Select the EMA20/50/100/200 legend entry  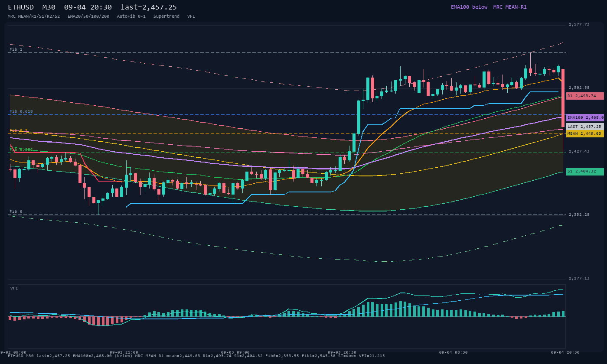tap(88, 16)
